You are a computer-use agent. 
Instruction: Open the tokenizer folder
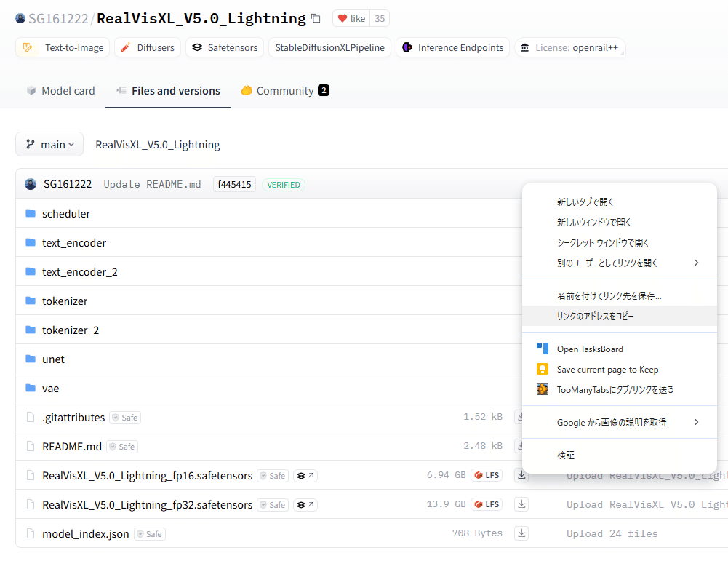click(x=65, y=301)
